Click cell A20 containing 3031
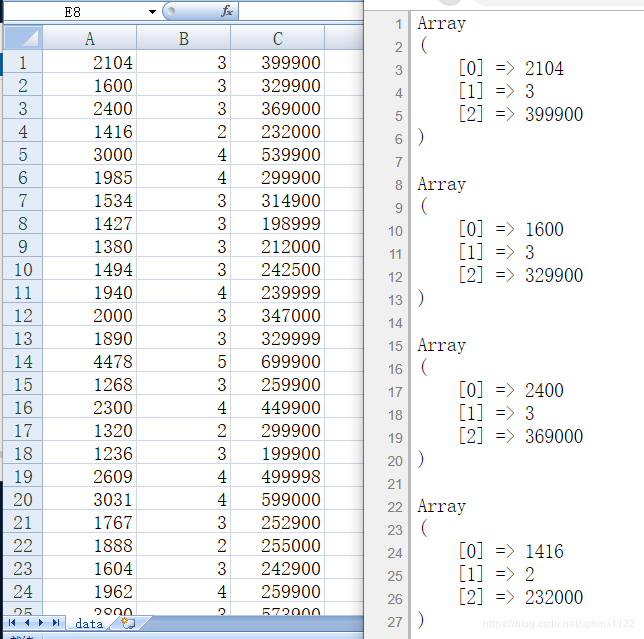The width and height of the screenshot is (644, 639). point(90,499)
